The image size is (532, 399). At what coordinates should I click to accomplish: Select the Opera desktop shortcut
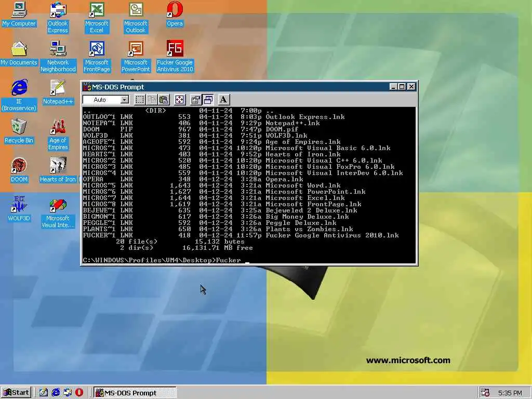(175, 15)
